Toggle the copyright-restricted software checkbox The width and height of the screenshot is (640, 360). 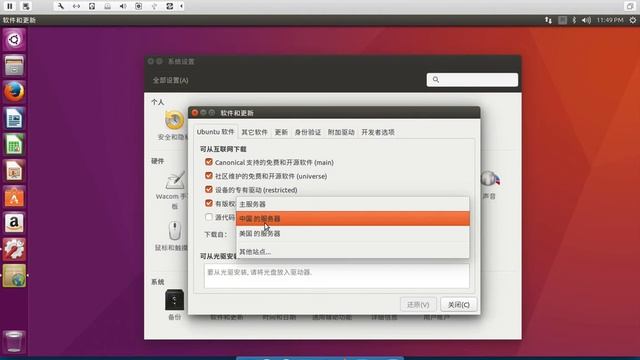coord(209,203)
